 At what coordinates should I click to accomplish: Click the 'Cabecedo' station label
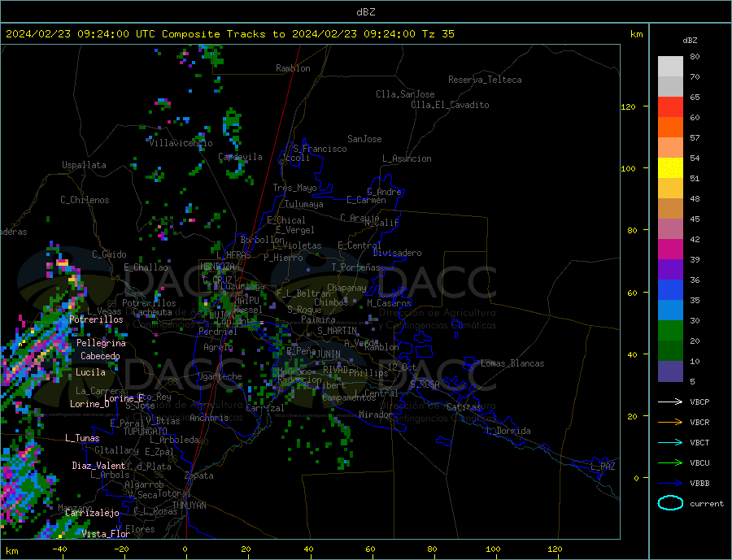click(100, 356)
